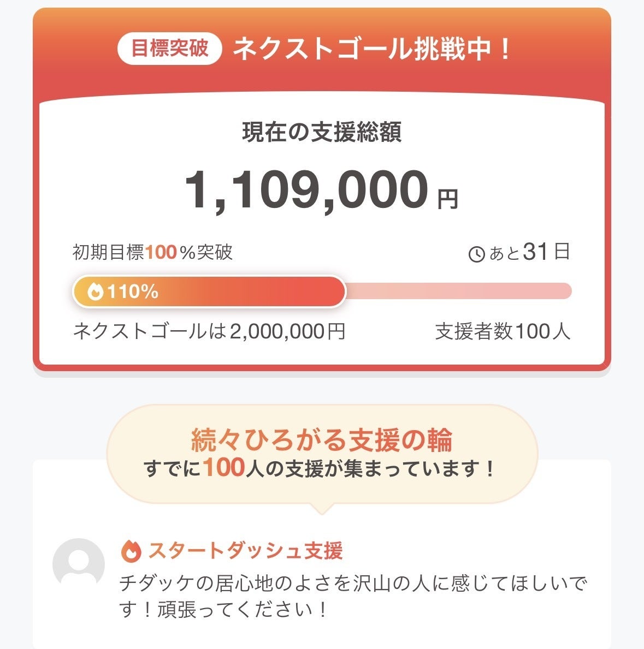This screenshot has height=649, width=644.
Task: Tap the ネクストゴール挑戦中！ banner title
Action: (x=372, y=49)
